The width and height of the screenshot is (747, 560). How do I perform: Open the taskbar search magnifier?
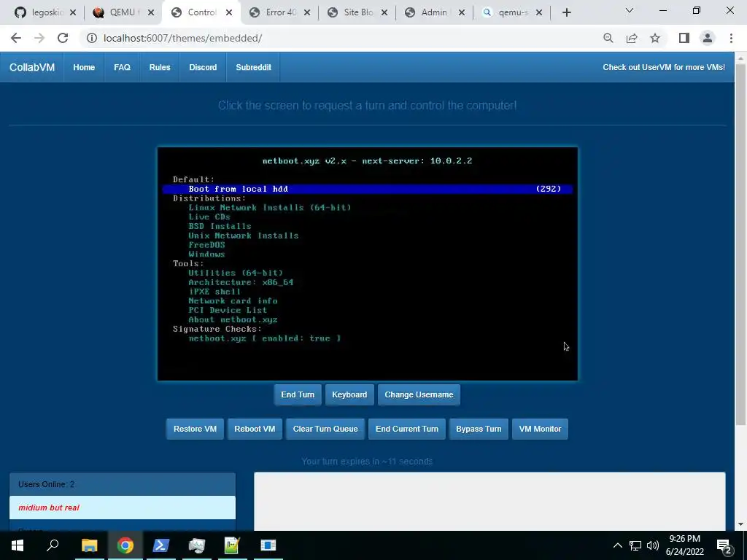click(x=53, y=545)
